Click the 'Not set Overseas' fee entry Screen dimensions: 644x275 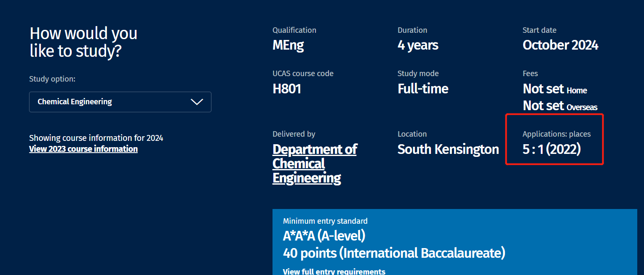(560, 106)
